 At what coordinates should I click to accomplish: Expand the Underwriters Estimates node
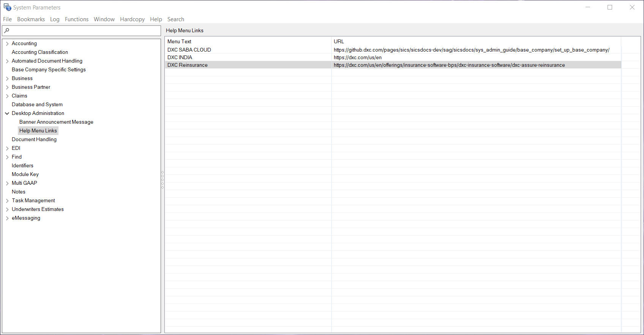click(7, 209)
